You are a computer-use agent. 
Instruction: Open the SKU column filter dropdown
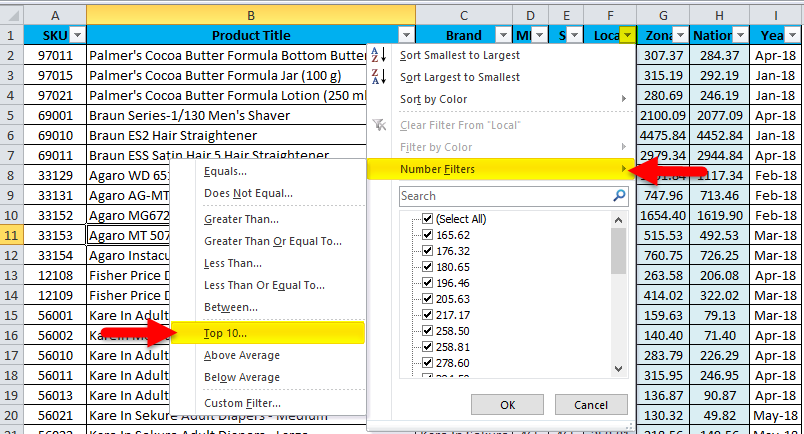77,35
